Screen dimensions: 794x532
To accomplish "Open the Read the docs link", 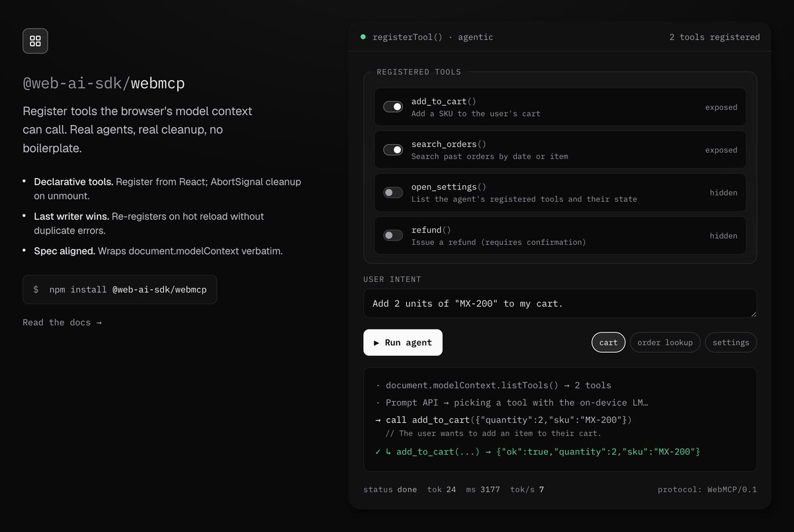I will coord(62,322).
